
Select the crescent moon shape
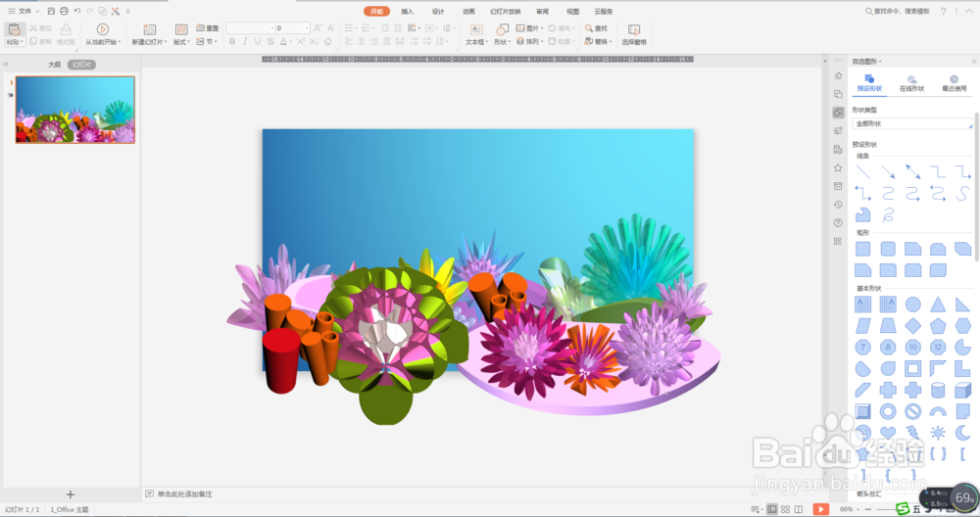click(x=962, y=432)
